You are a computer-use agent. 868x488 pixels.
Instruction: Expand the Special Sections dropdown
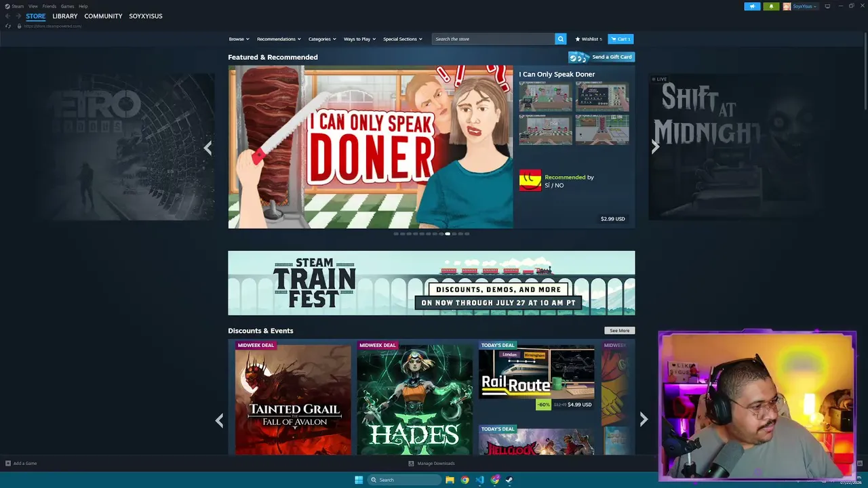point(403,39)
